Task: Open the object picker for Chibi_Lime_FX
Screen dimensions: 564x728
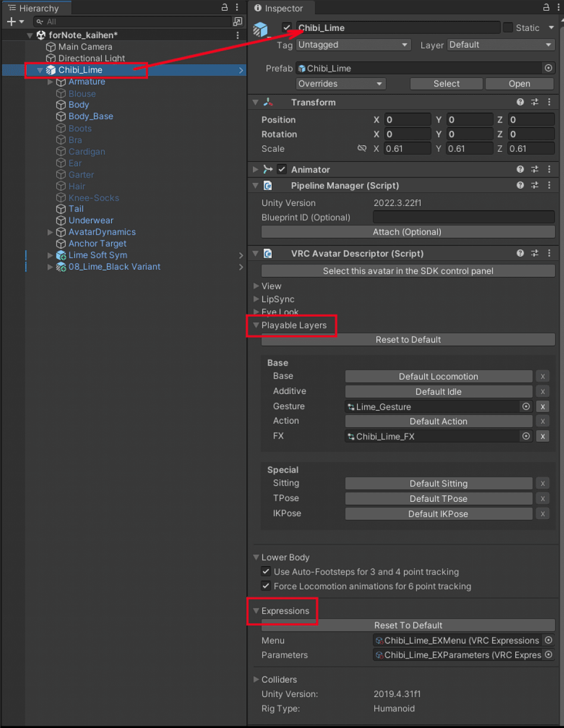Action: pyautogui.click(x=526, y=436)
